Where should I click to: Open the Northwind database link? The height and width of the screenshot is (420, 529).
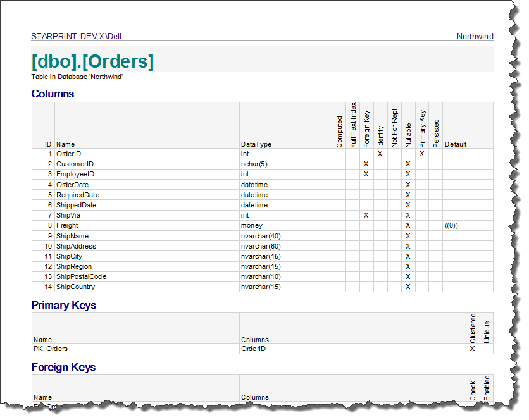[475, 37]
